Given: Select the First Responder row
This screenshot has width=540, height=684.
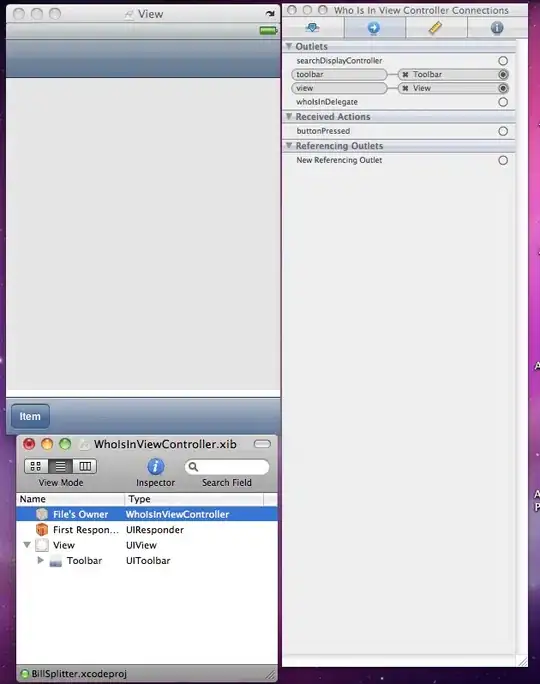Looking at the screenshot, I should coord(147,530).
